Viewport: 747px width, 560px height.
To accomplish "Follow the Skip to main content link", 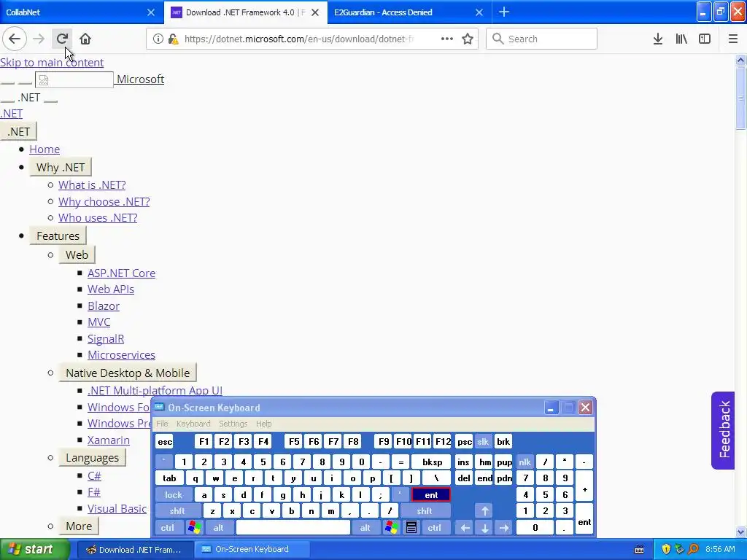I will pyautogui.click(x=52, y=63).
